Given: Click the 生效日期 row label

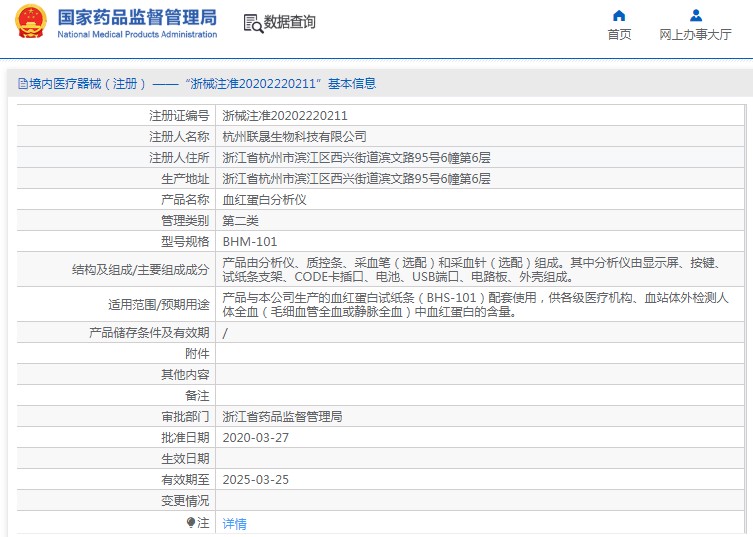Looking at the screenshot, I should (x=185, y=459).
